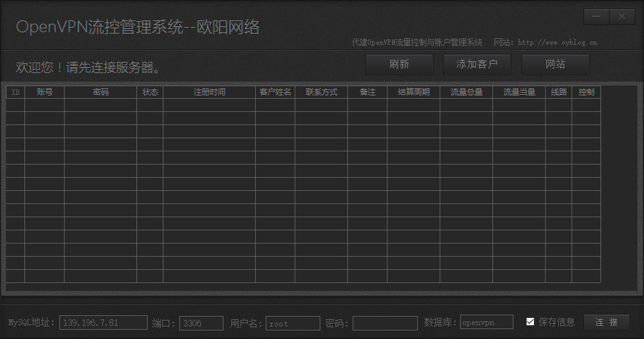Select the 客户姓名 customer name column header

tap(276, 92)
